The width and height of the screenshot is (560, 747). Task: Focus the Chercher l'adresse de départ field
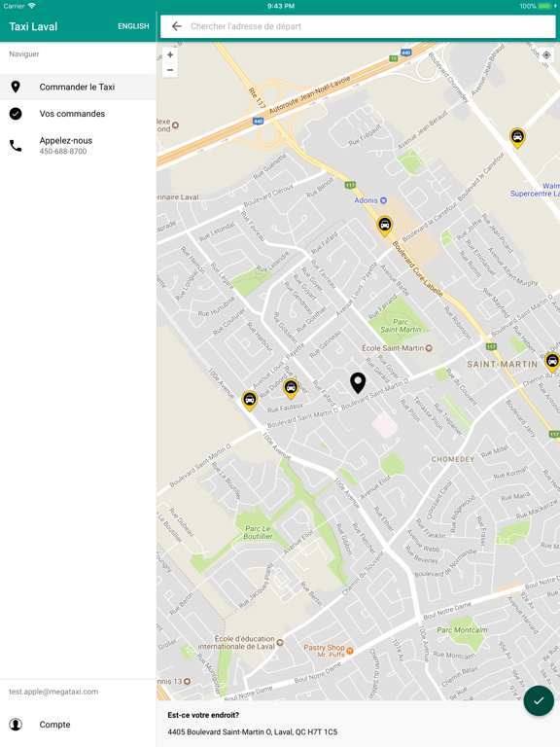coord(358,26)
